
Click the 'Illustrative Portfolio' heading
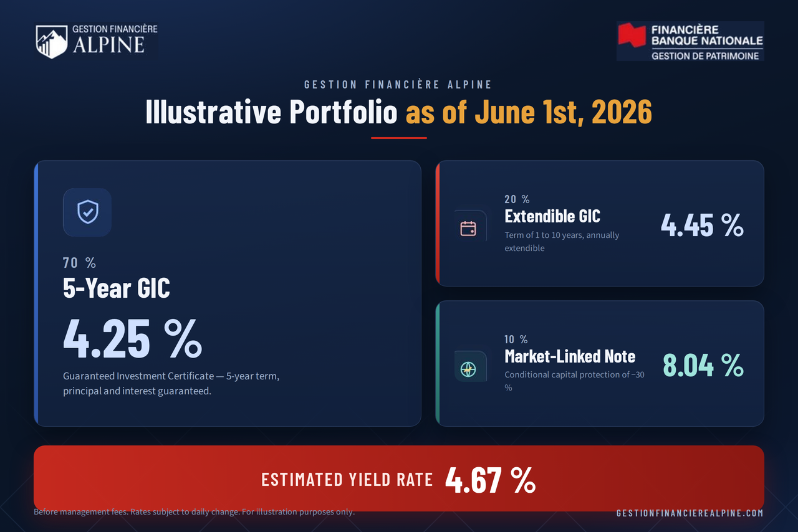pyautogui.click(x=271, y=112)
